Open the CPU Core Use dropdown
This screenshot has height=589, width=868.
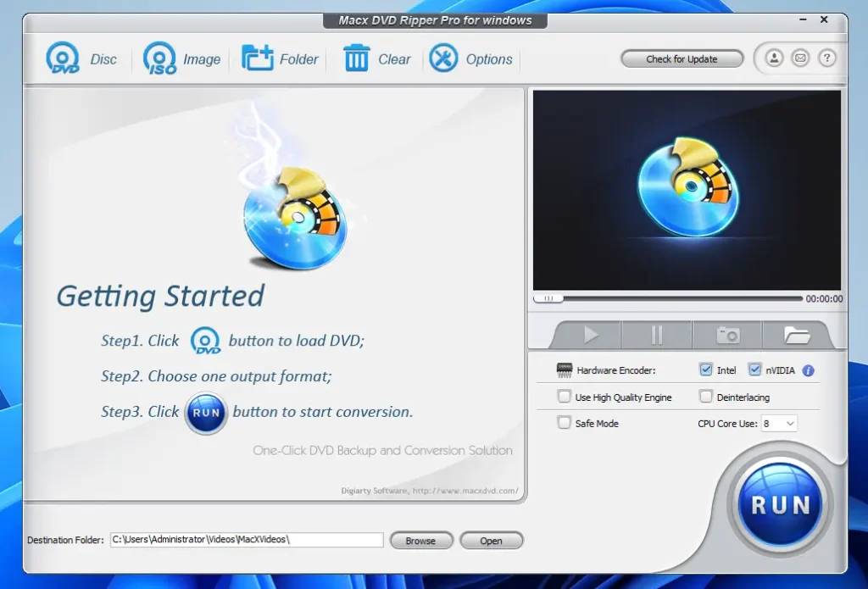pos(779,423)
